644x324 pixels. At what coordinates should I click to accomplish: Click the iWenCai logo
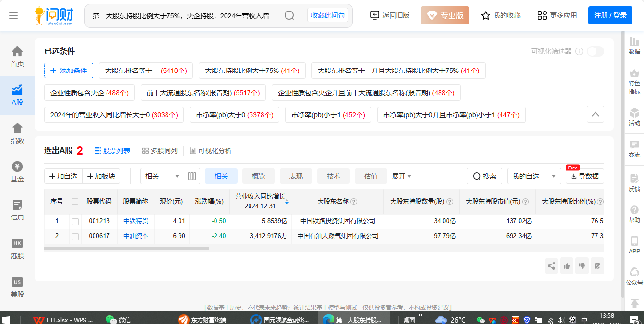[55, 15]
